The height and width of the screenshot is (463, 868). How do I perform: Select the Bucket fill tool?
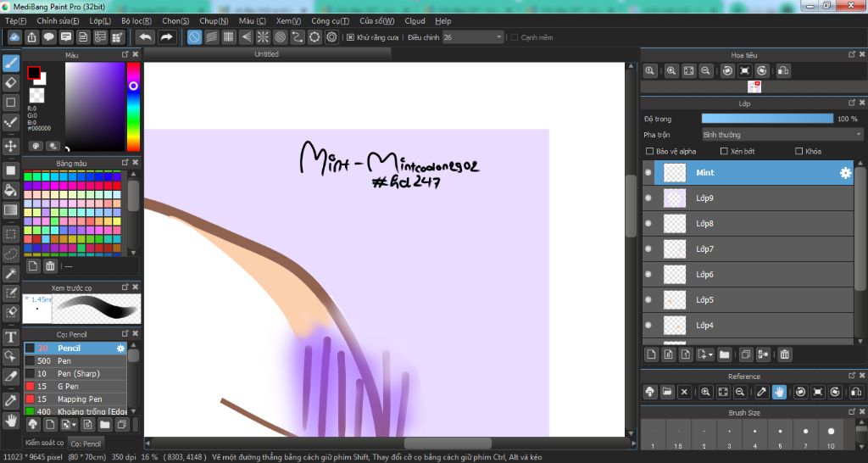[x=10, y=190]
